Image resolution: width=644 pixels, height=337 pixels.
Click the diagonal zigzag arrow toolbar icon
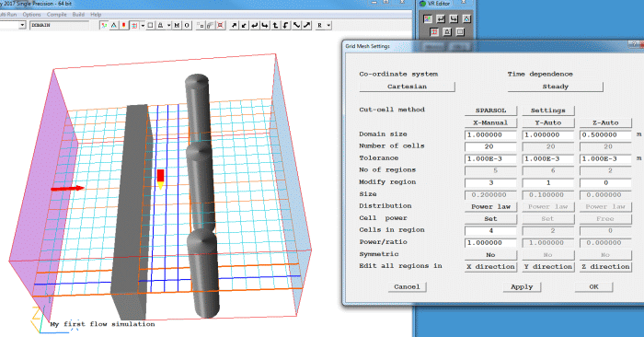(296, 26)
